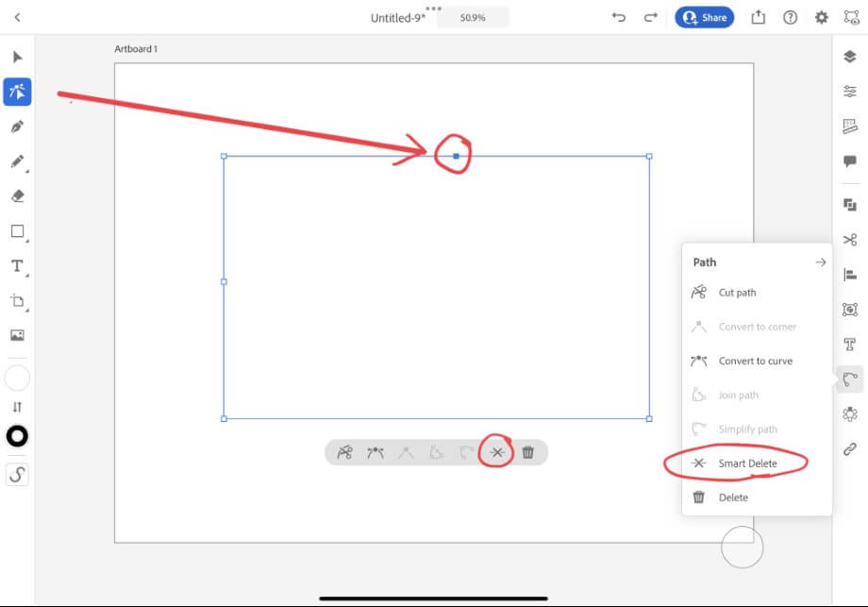Toggle the Path panel icon

coord(850,379)
